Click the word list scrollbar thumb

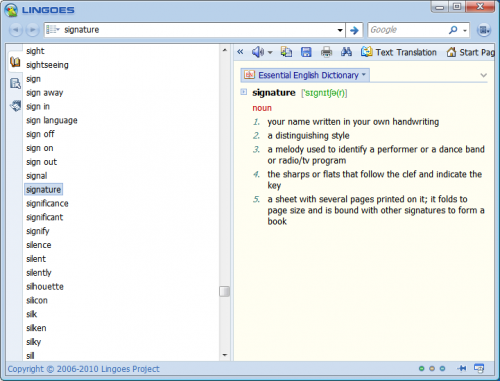[x=224, y=291]
